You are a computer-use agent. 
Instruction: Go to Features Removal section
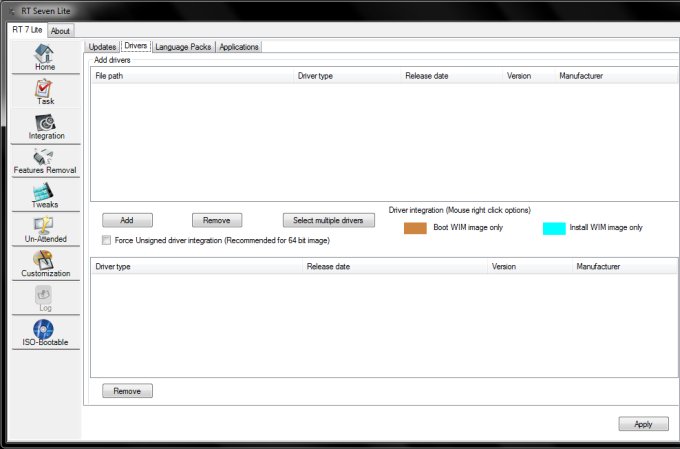45,161
